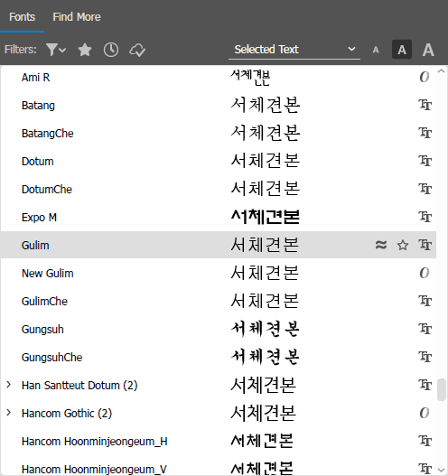Image resolution: width=448 pixels, height=476 pixels.
Task: Click the TrueType icon on GulimChe row
Action: pyautogui.click(x=425, y=301)
